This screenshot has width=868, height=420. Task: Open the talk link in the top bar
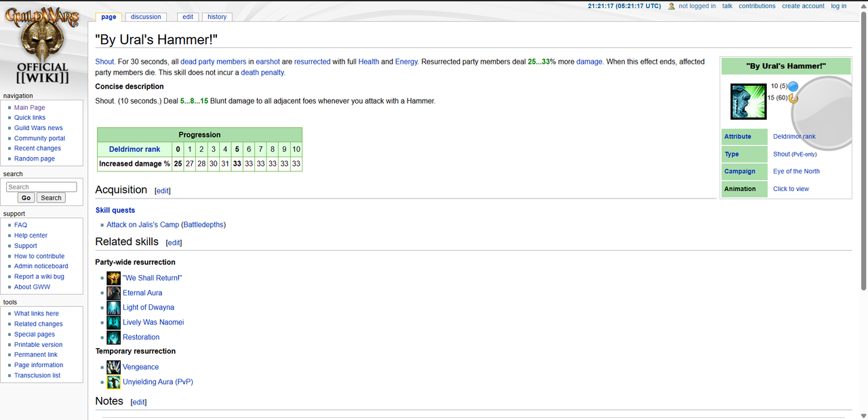point(727,6)
